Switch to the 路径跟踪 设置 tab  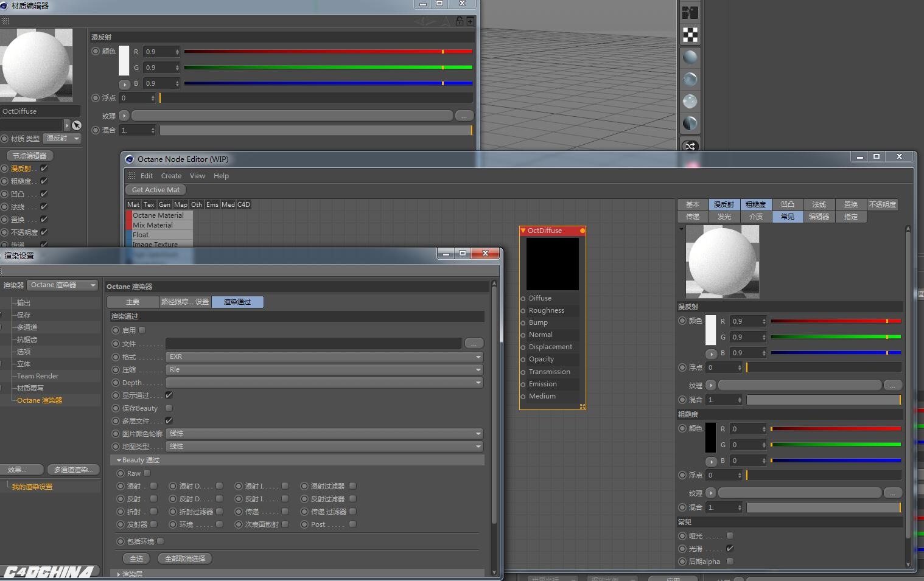(x=185, y=302)
